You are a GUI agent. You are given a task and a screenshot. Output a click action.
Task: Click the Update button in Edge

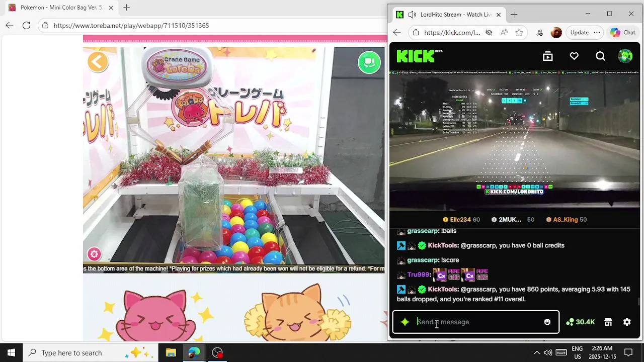[579, 32]
